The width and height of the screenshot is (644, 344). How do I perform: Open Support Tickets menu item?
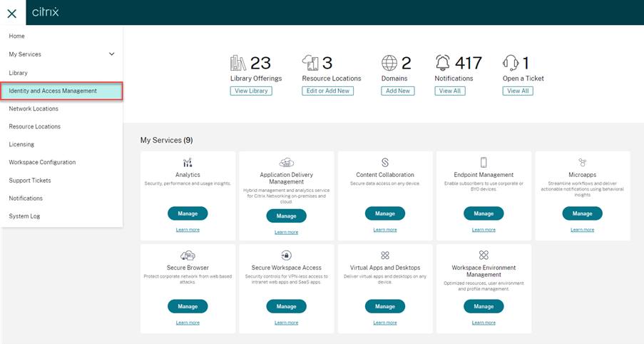pos(30,181)
